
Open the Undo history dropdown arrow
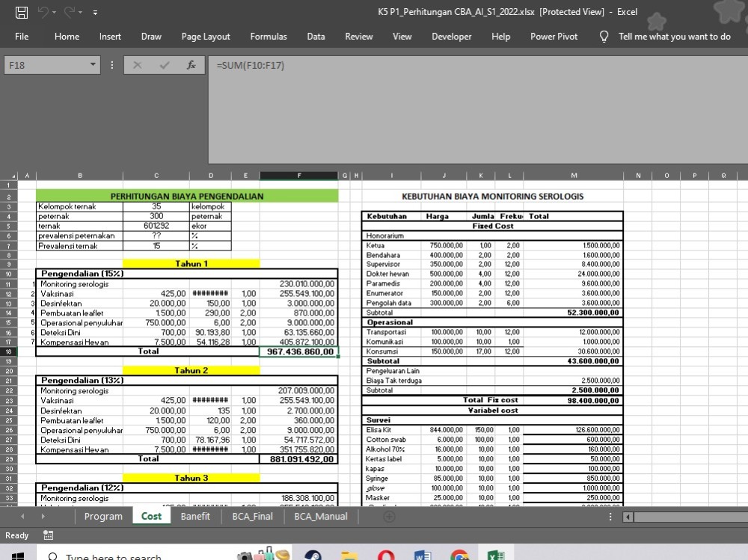[54, 13]
